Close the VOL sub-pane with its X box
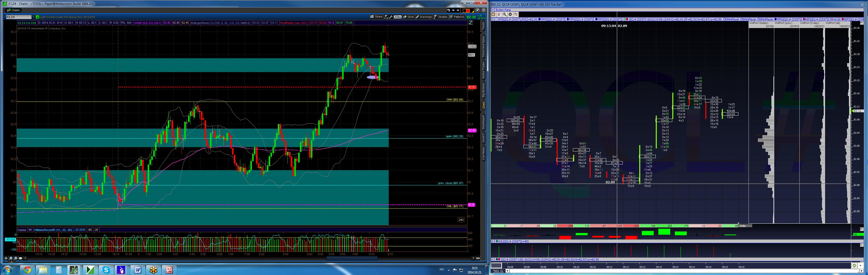868x275 pixels. (x=493, y=242)
